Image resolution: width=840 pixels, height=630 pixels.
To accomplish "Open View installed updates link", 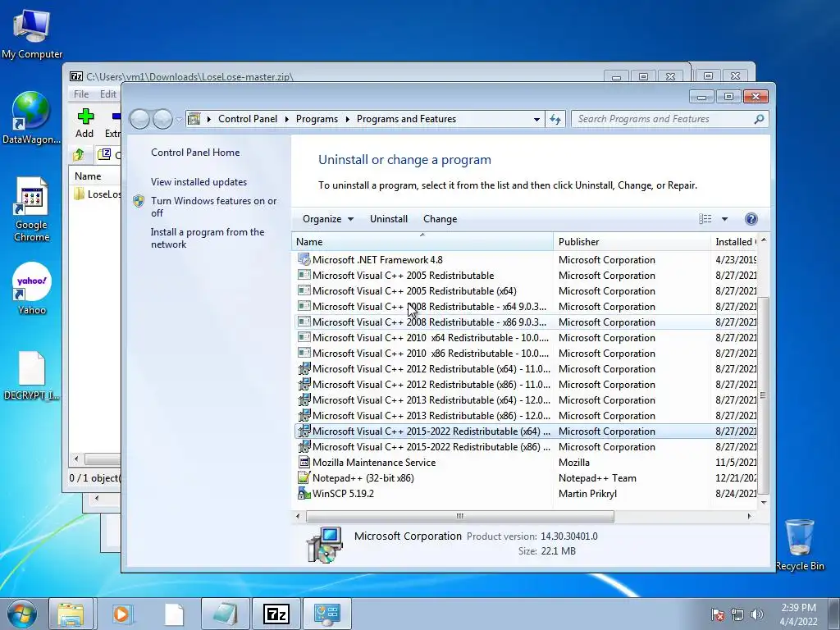I will pos(199,181).
